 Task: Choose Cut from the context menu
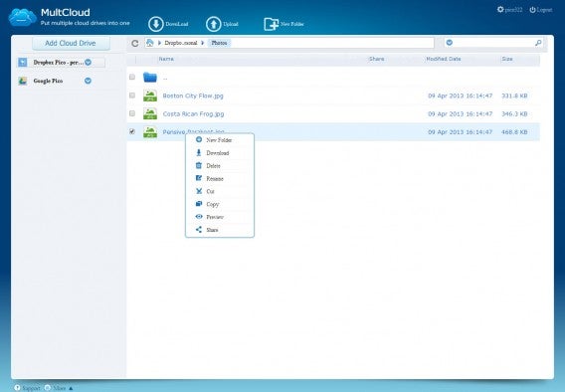[x=220, y=191]
